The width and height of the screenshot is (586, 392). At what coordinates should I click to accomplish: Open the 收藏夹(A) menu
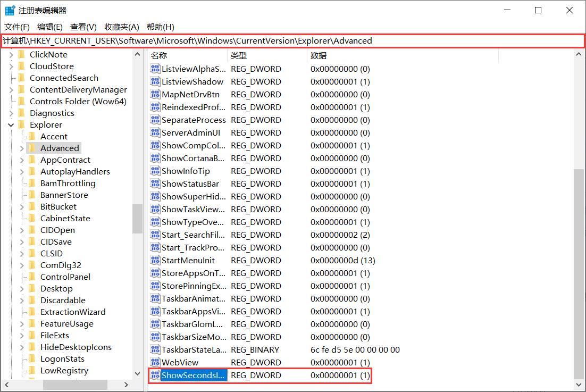pos(121,27)
